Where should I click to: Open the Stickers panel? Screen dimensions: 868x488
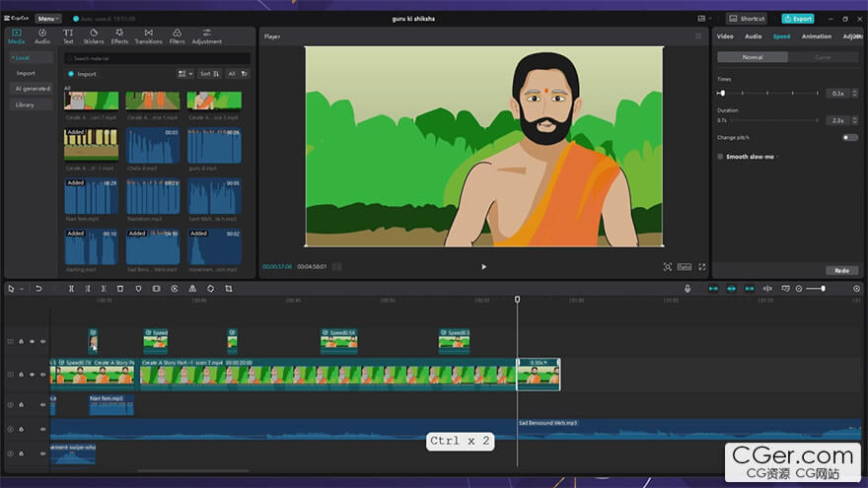[x=94, y=36]
